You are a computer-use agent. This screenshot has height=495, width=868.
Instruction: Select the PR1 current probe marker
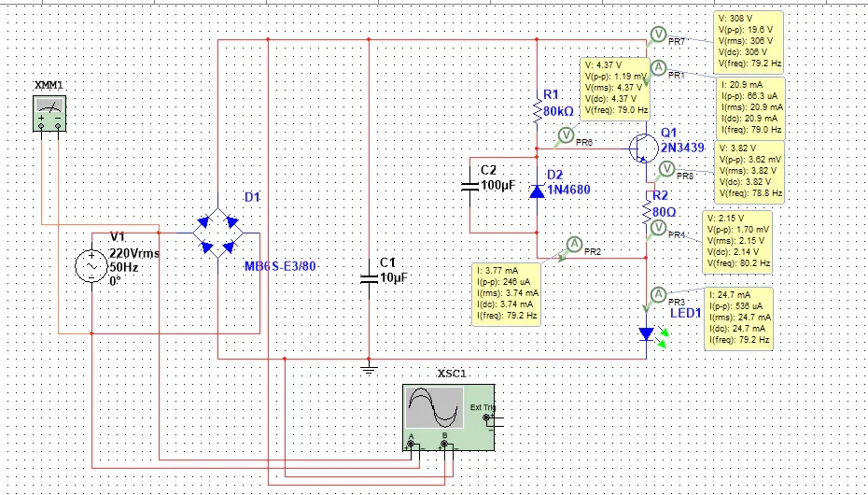click(657, 67)
